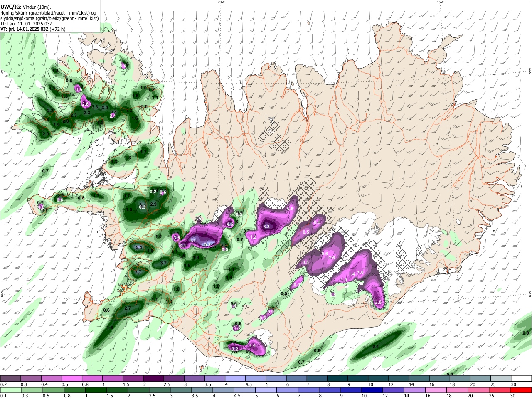Click the 3.7 precipitation value on the map
Image resolution: width=532 pixels, height=399 pixels.
point(138,272)
